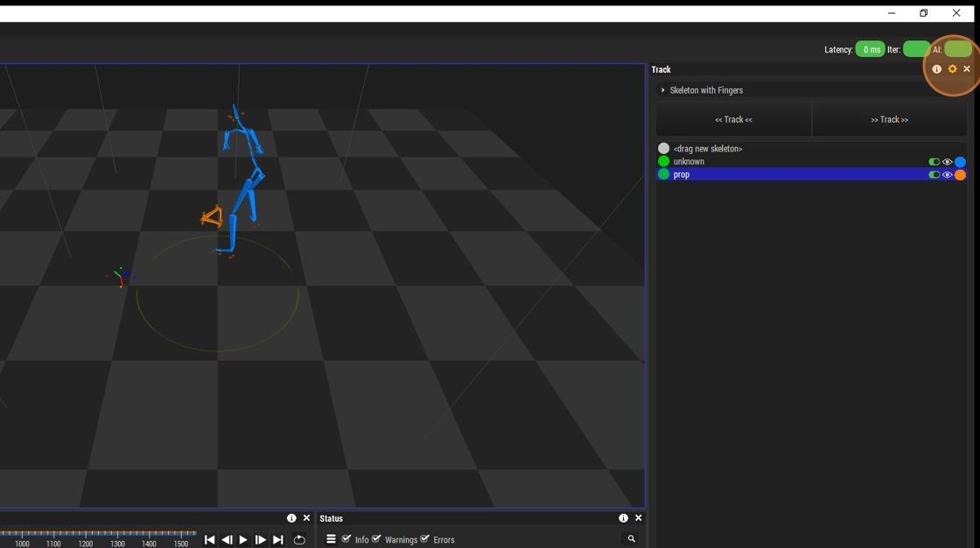
Task: Play the motion capture timeline
Action: point(243,539)
